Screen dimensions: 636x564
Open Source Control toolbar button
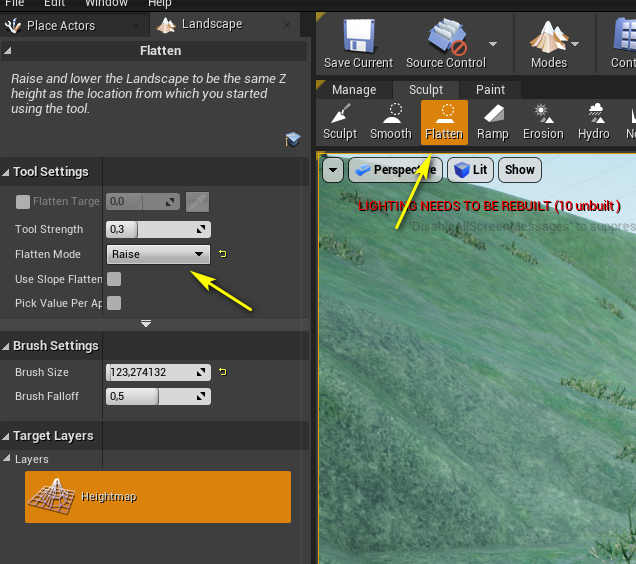[445, 45]
